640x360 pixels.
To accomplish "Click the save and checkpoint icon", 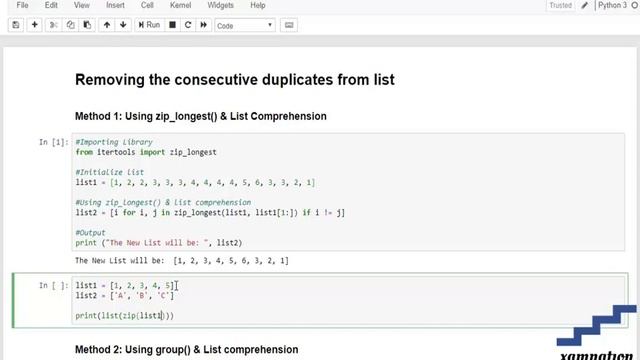I will [16, 25].
